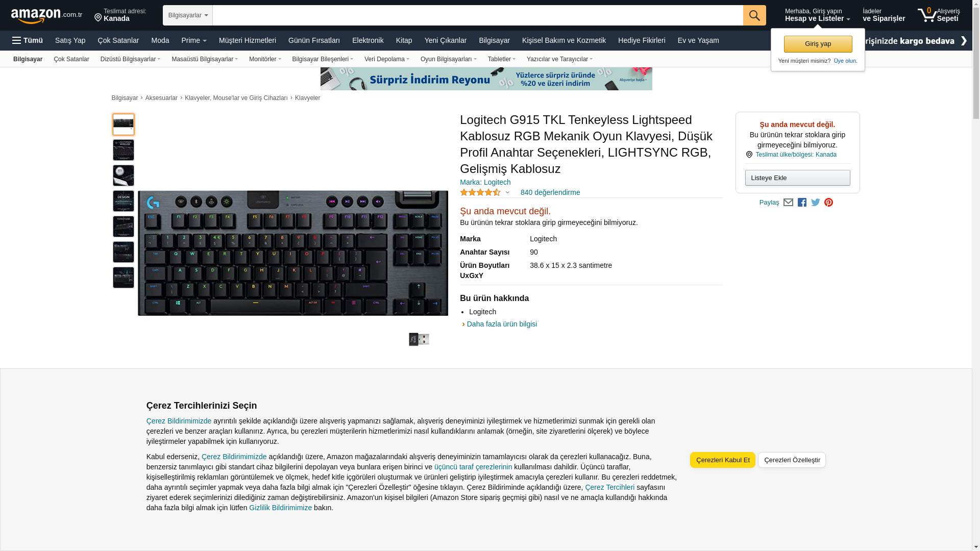This screenshot has height=551, width=980.
Task: Click the Kanada delivery location pin
Action: [120, 15]
